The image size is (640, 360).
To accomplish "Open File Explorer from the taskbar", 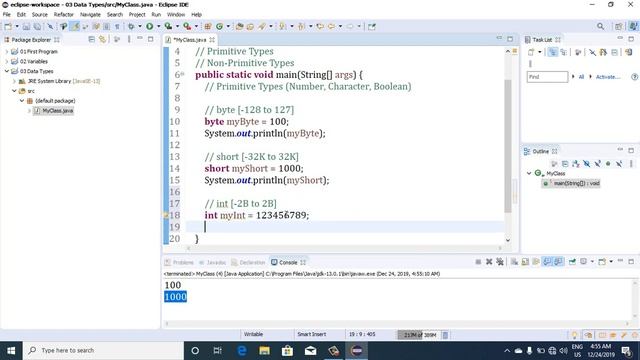I will pos(264,351).
